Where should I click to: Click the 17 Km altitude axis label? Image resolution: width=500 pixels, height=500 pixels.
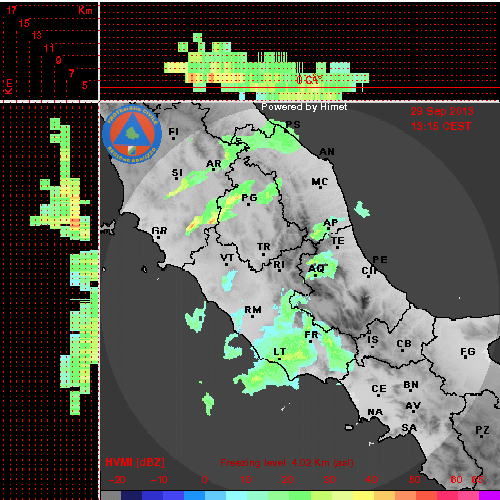click(x=12, y=10)
